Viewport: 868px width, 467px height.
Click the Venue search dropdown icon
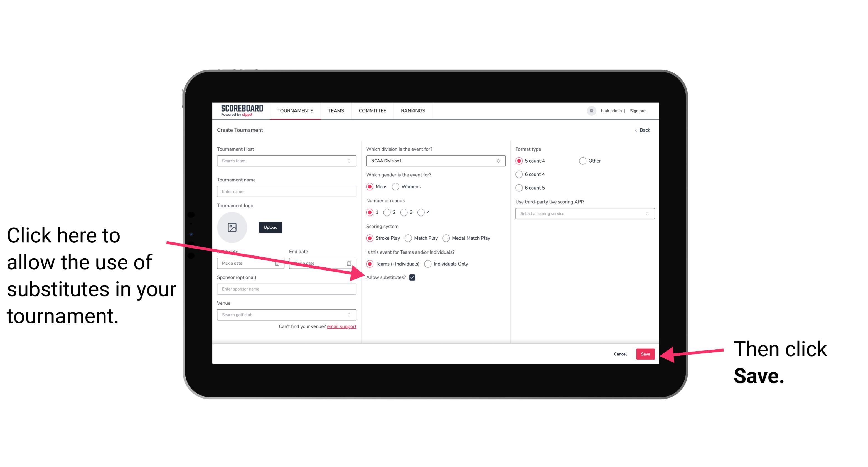click(350, 315)
